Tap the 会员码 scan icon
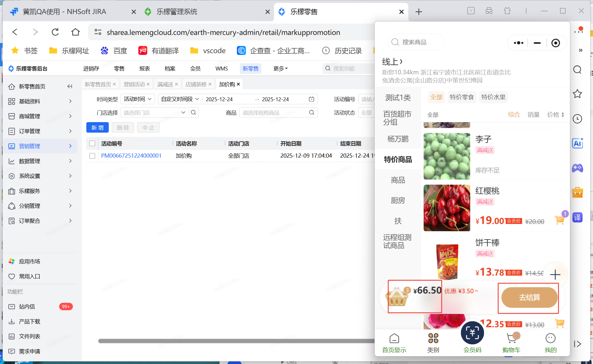 point(472,333)
